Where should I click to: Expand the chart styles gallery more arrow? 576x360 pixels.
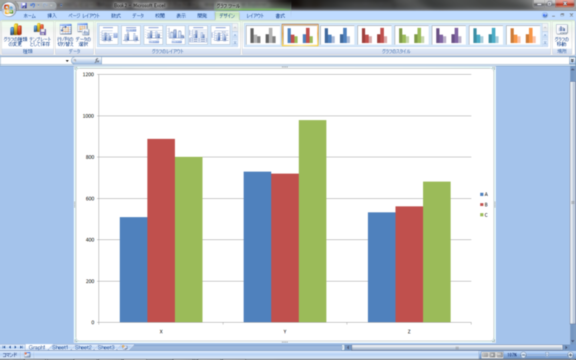pos(545,43)
